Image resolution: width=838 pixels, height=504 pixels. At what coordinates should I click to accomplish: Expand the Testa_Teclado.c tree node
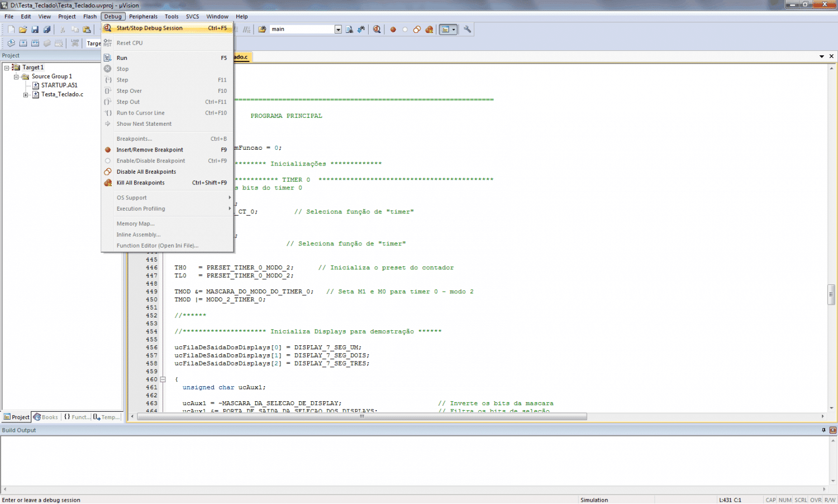26,95
